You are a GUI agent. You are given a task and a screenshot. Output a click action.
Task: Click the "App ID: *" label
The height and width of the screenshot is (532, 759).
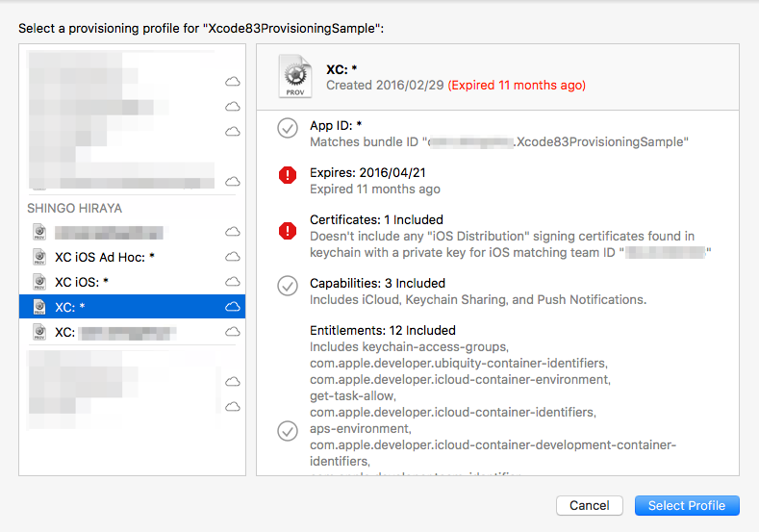(336, 125)
